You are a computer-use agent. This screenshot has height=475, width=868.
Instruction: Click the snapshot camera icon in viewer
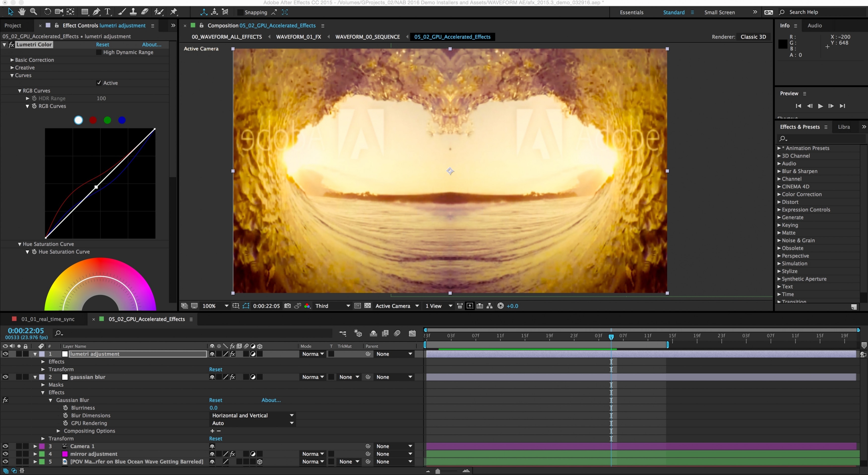(287, 306)
